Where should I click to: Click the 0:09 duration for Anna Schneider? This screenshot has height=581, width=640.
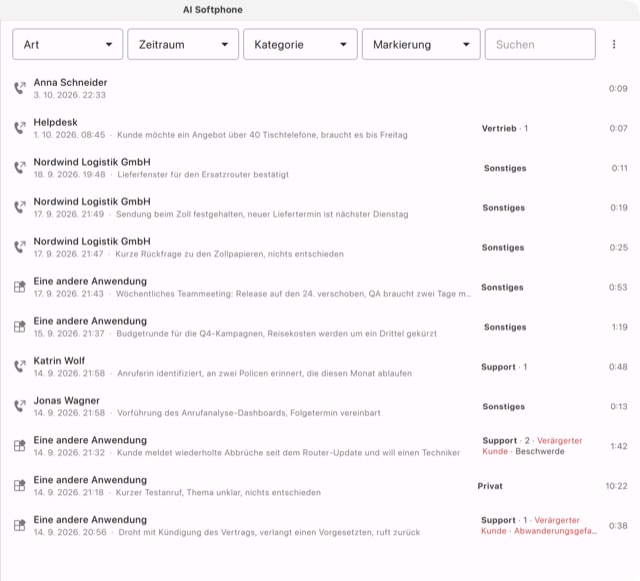click(618, 88)
